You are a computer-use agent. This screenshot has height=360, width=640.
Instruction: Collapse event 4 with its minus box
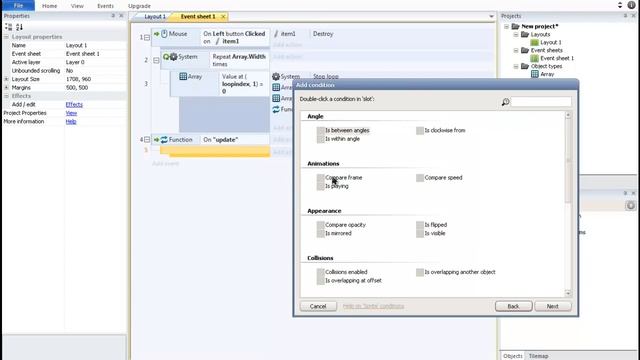coord(147,140)
